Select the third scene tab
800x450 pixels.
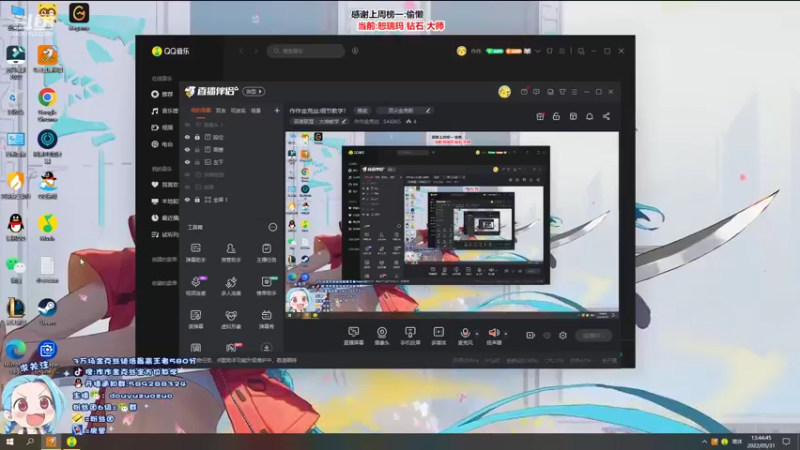pyautogui.click(x=238, y=110)
